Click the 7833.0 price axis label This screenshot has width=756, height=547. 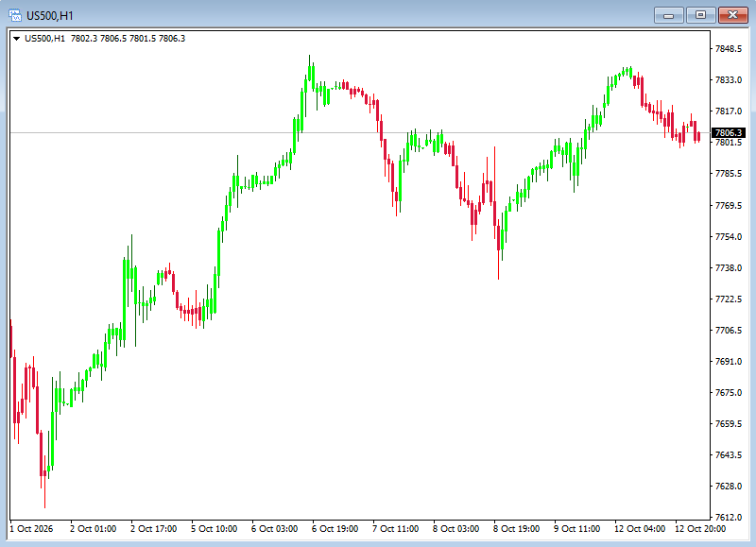tap(729, 80)
